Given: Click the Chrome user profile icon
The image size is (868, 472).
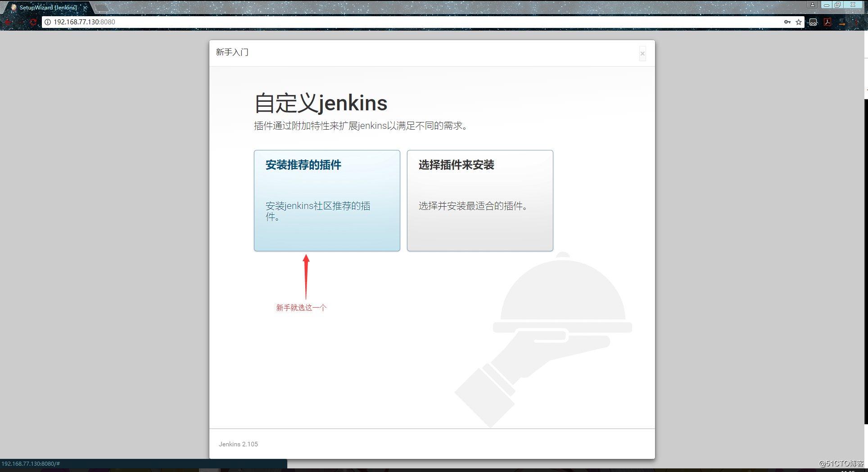Looking at the screenshot, I should pos(813,5).
